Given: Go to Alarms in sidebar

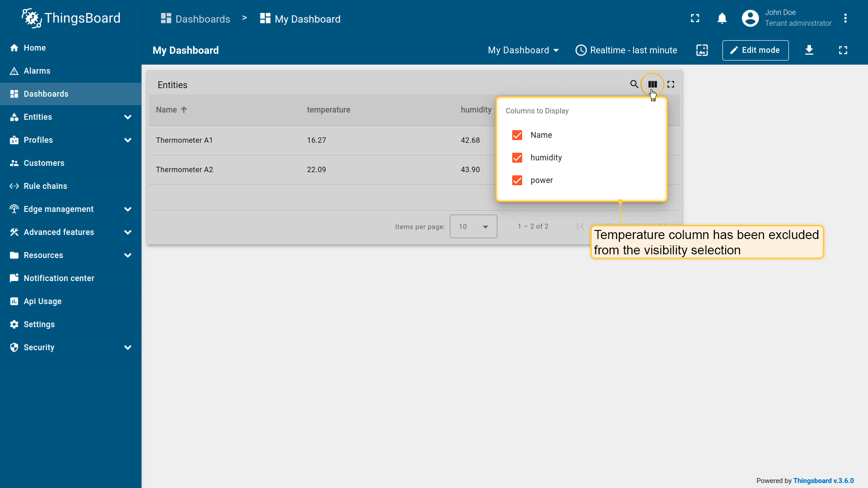Looking at the screenshot, I should [x=37, y=71].
